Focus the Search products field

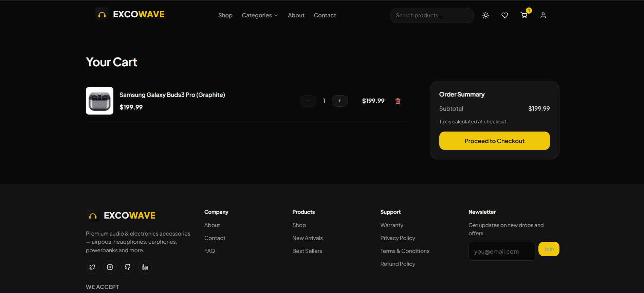tap(432, 15)
